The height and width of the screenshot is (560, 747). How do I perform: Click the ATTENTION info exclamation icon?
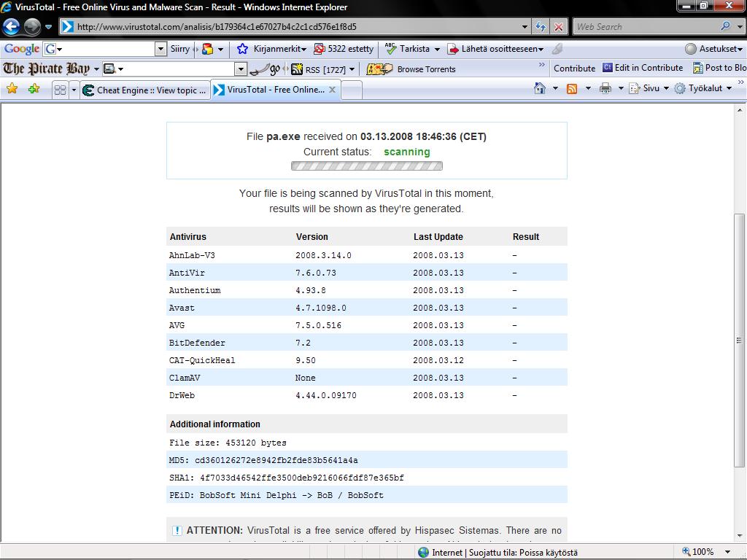click(x=177, y=531)
